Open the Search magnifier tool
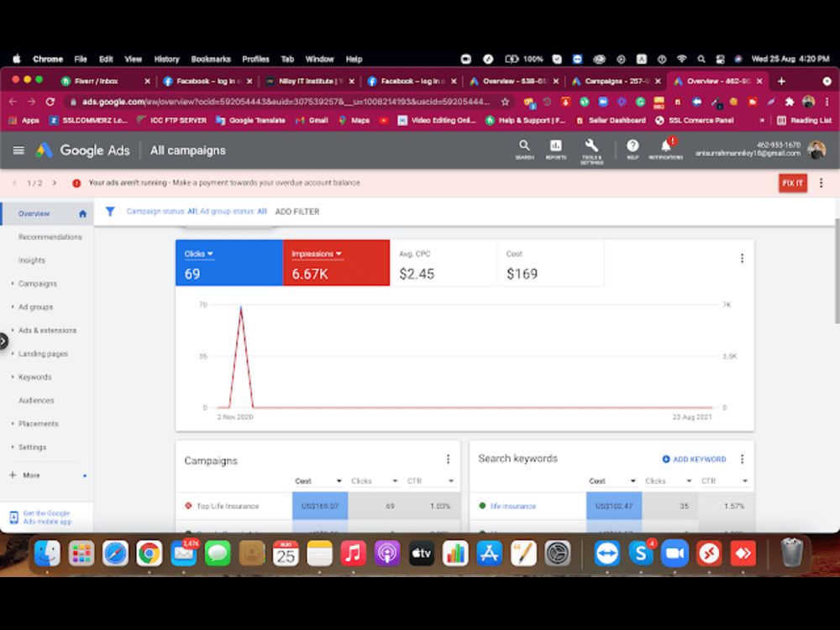This screenshot has width=840, height=630. pyautogui.click(x=524, y=150)
